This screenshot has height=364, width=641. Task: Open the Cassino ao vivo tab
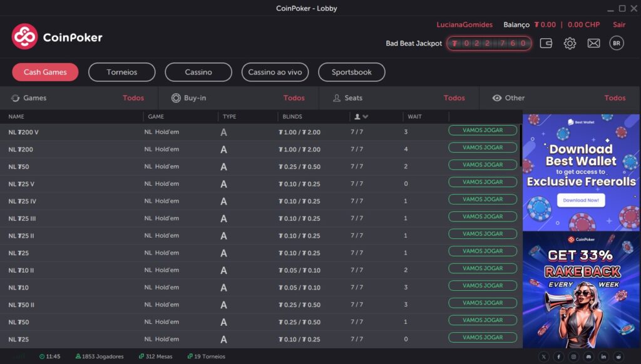[275, 73]
